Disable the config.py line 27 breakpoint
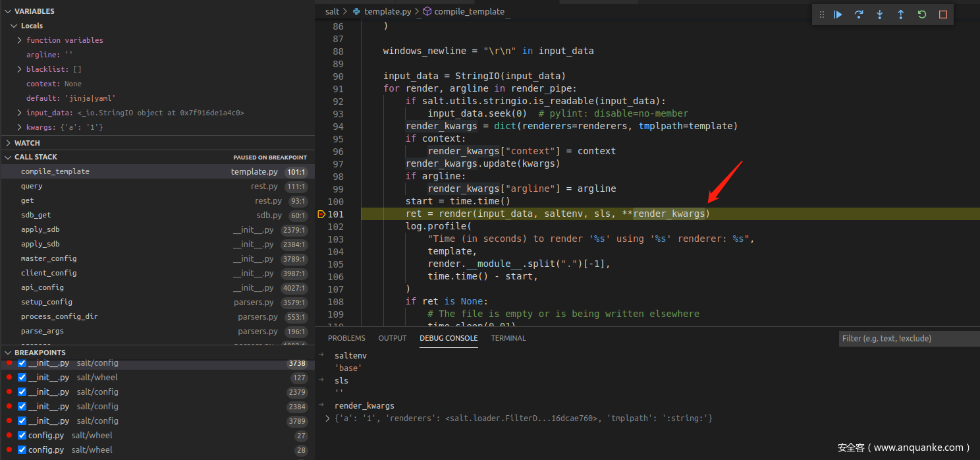The image size is (980, 460). point(22,436)
